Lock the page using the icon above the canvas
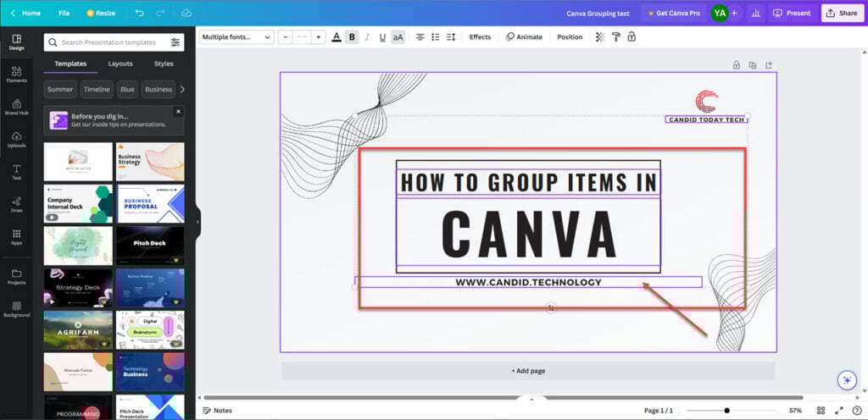The width and height of the screenshot is (868, 420). point(737,65)
